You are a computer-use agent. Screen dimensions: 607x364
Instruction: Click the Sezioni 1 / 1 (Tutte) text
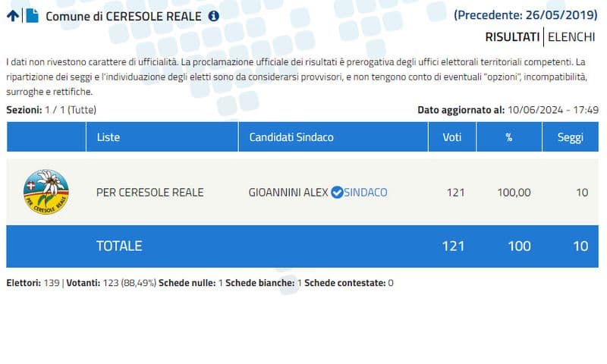[51, 110]
